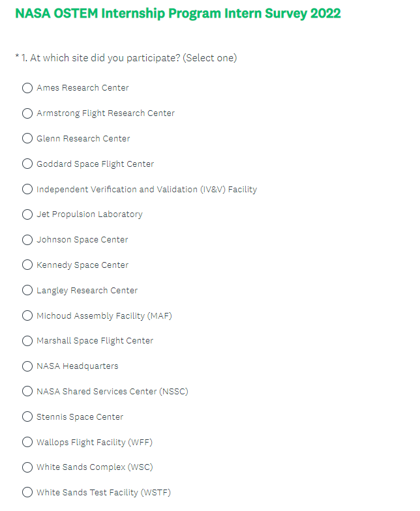Choose Stennis Space Center option
This screenshot has height=511, width=420.
27,416
